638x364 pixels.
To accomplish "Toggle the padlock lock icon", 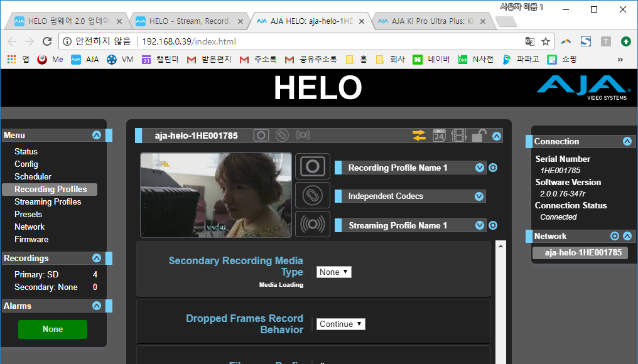I will [478, 136].
